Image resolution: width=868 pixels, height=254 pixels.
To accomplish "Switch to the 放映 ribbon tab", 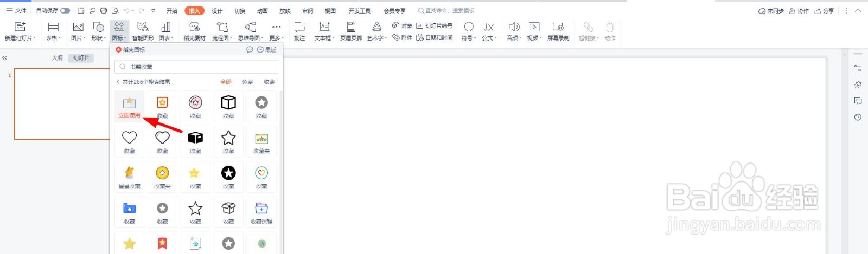I will (285, 11).
